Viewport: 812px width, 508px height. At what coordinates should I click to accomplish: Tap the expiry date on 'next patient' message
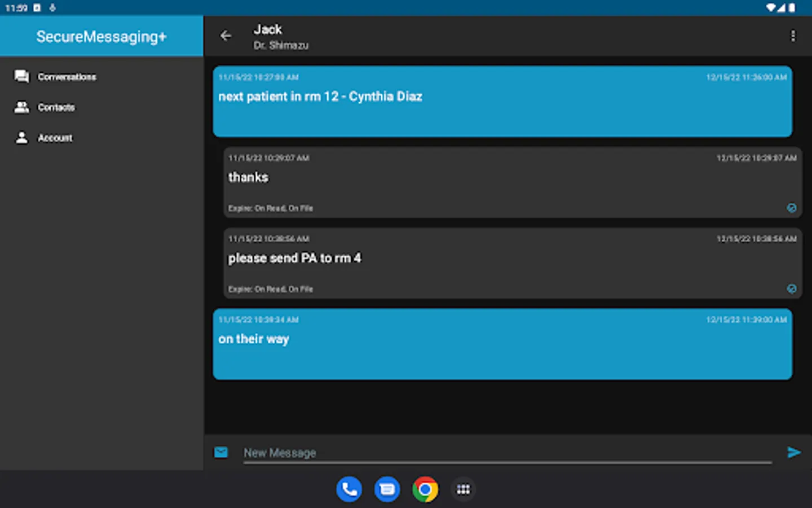(x=747, y=77)
